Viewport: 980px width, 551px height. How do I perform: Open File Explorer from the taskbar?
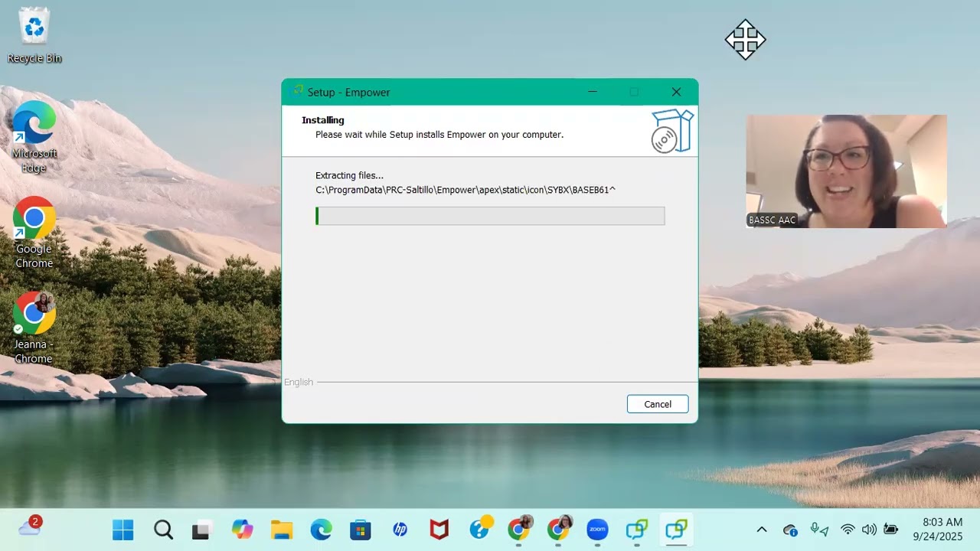tap(282, 530)
